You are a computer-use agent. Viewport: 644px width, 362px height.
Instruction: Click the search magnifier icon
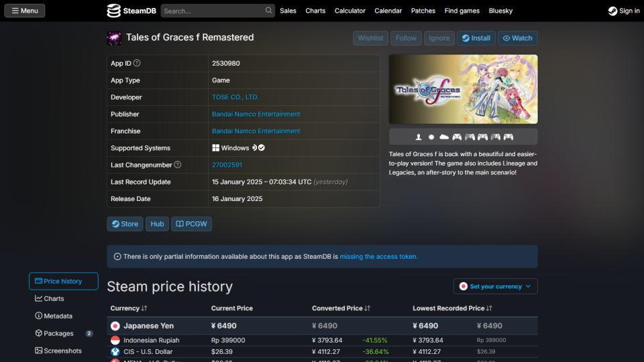tap(268, 10)
